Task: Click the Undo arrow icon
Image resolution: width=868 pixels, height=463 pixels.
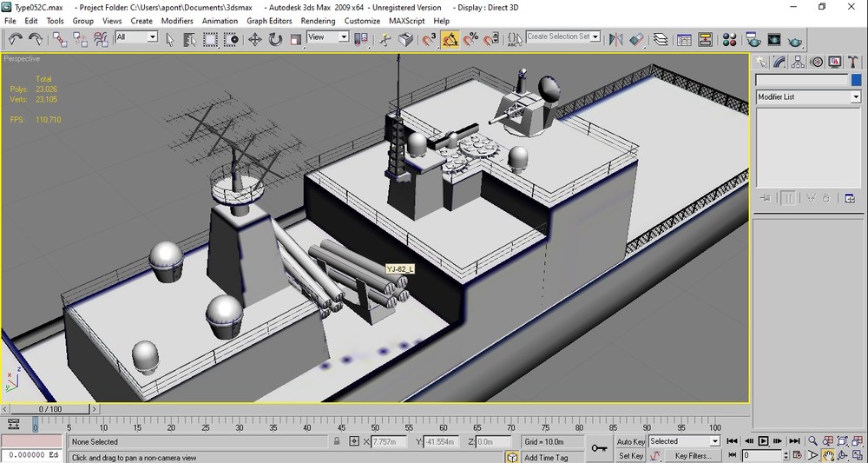Action: 15,39
